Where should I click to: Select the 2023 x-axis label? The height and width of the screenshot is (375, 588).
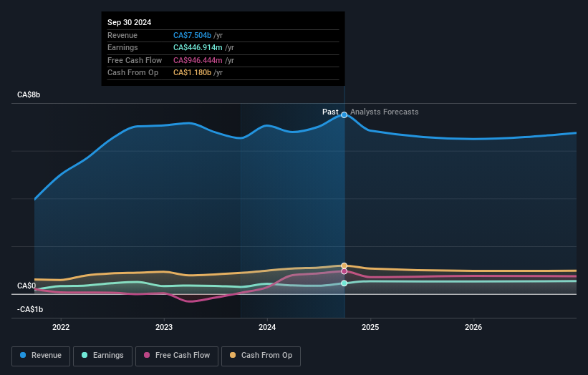tap(164, 327)
